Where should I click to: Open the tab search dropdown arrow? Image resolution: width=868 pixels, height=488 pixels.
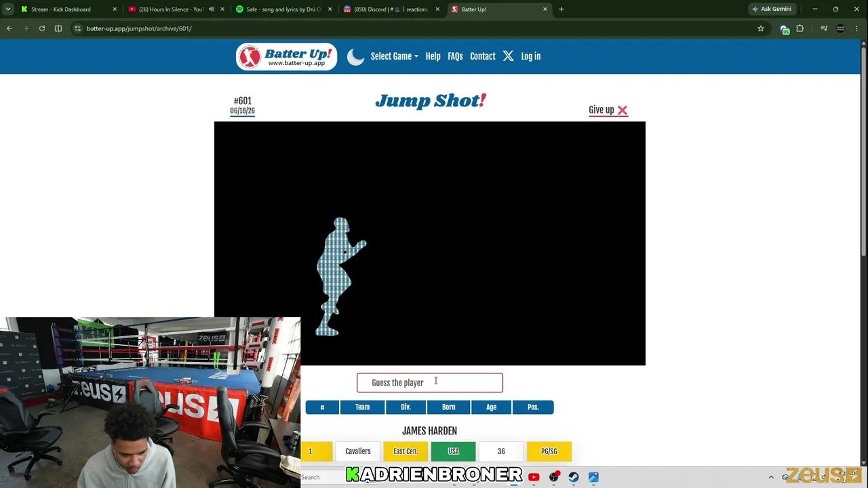pyautogui.click(x=8, y=9)
